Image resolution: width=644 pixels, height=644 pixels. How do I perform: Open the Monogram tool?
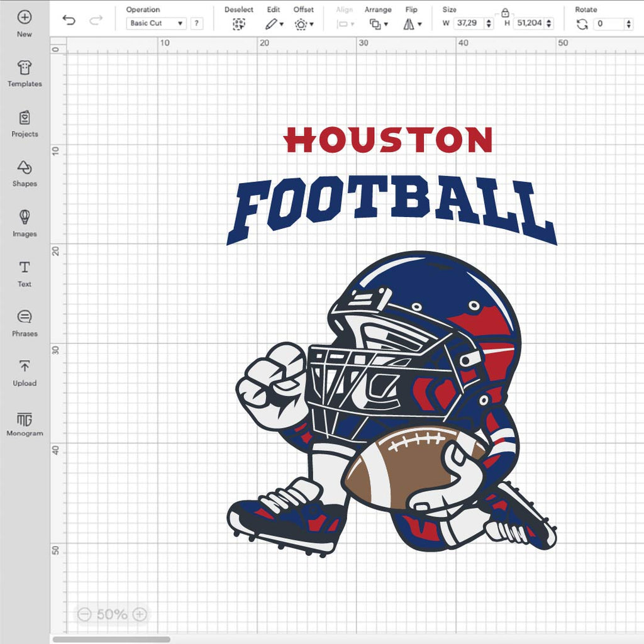click(x=25, y=419)
